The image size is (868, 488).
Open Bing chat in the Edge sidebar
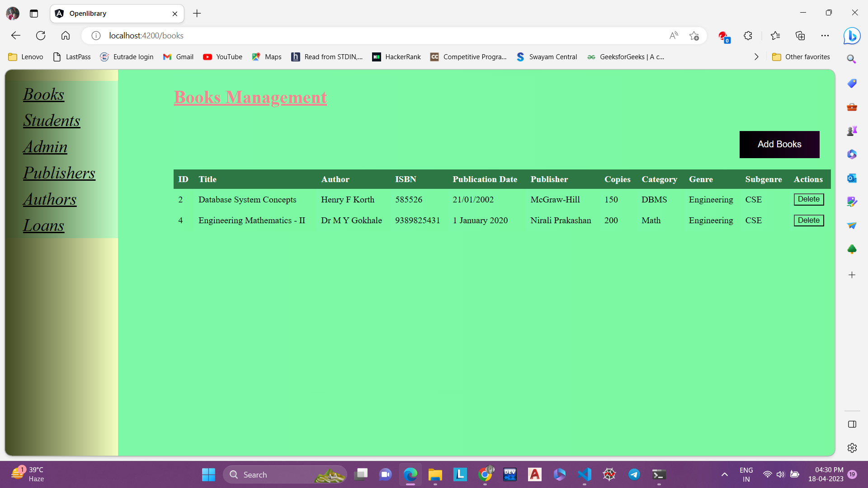(852, 36)
